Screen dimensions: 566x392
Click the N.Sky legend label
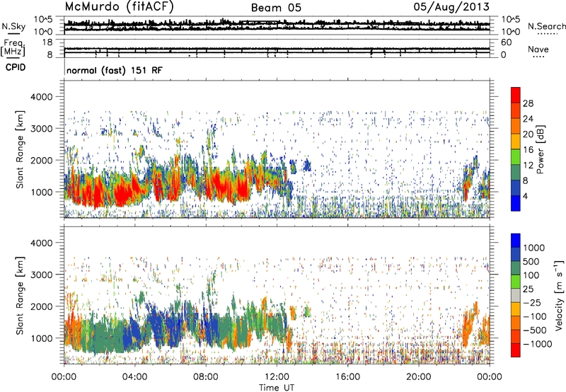point(13,26)
